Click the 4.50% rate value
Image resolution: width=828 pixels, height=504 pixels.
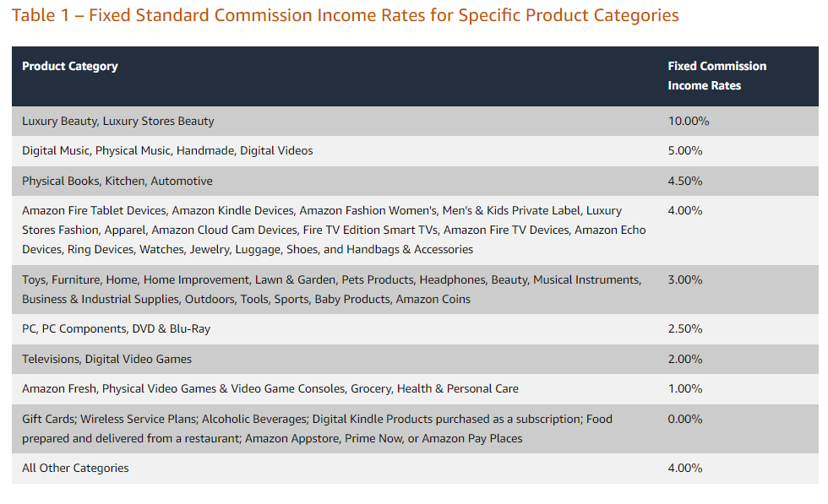pyautogui.click(x=685, y=181)
